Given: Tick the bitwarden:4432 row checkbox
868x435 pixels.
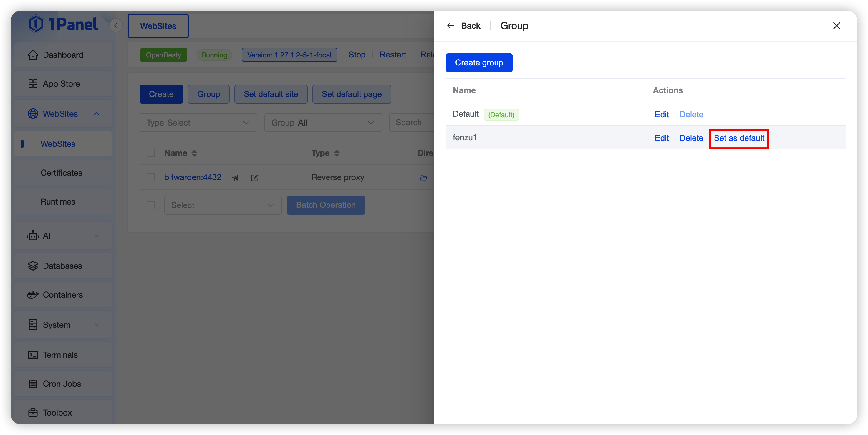Looking at the screenshot, I should [151, 177].
